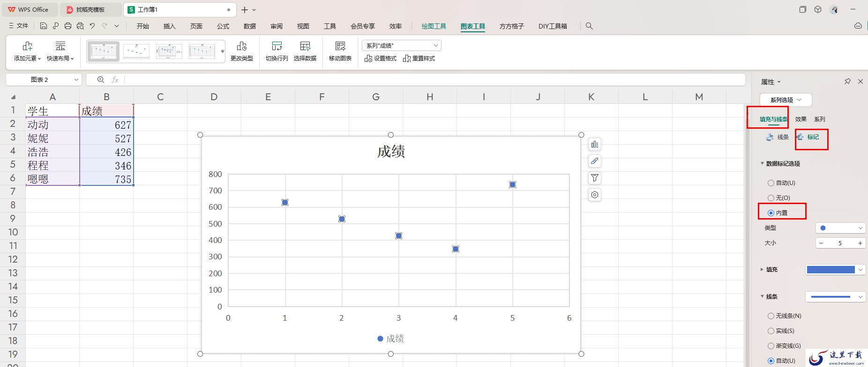Open the 文件 file menu
Viewport: 868px width, 367px height.
(x=19, y=26)
